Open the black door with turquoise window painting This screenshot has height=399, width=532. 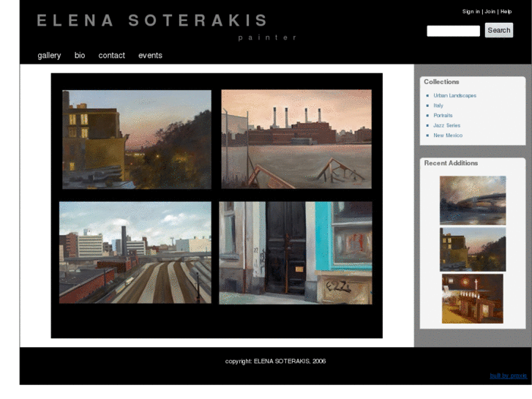[x=296, y=253]
